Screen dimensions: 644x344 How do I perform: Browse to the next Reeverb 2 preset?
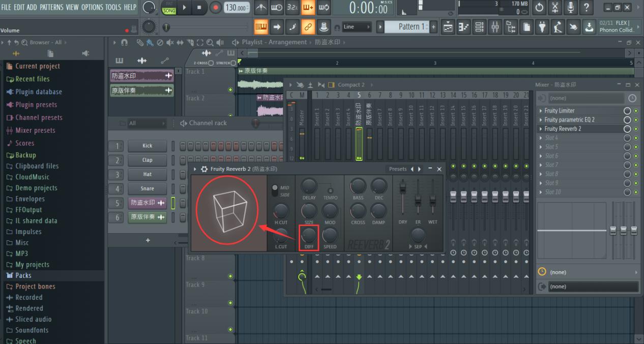[419, 169]
